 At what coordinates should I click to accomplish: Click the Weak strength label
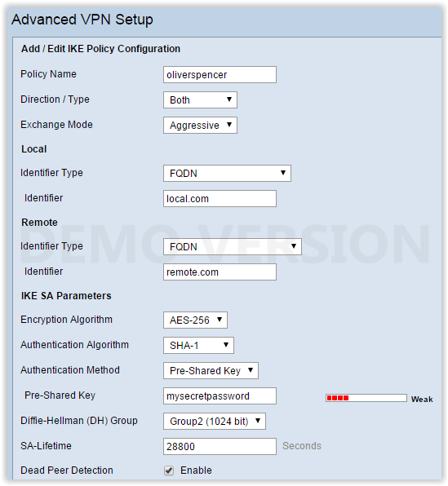point(422,400)
